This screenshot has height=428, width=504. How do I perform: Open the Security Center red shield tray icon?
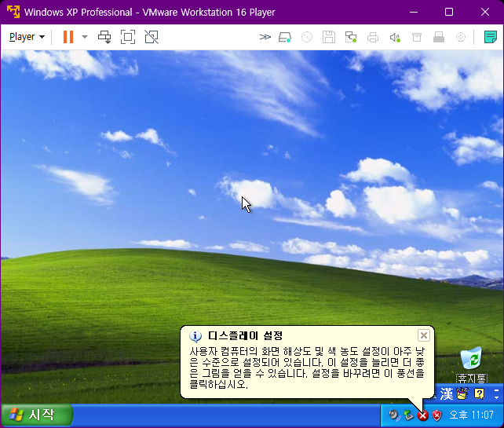click(x=436, y=415)
